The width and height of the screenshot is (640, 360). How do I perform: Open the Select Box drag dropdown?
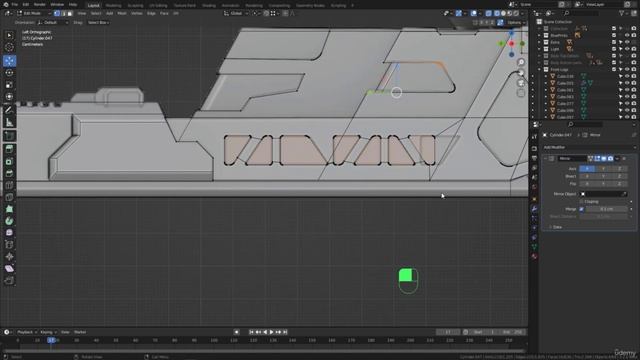pyautogui.click(x=98, y=23)
